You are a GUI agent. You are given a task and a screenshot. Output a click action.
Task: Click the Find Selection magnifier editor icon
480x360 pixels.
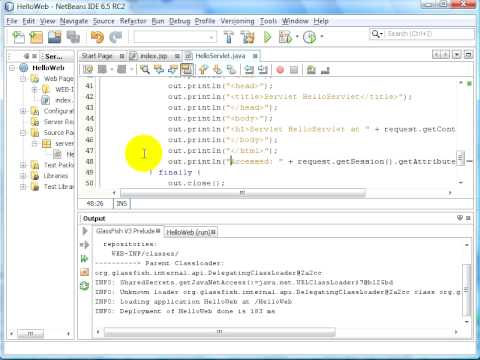click(x=145, y=69)
